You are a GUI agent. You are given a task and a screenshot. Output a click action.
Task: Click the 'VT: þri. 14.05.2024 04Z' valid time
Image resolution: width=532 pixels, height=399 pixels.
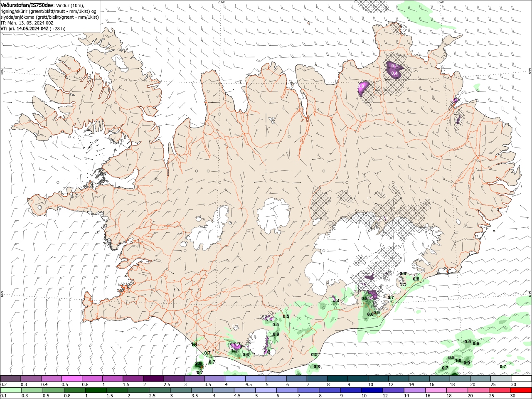(x=25, y=29)
